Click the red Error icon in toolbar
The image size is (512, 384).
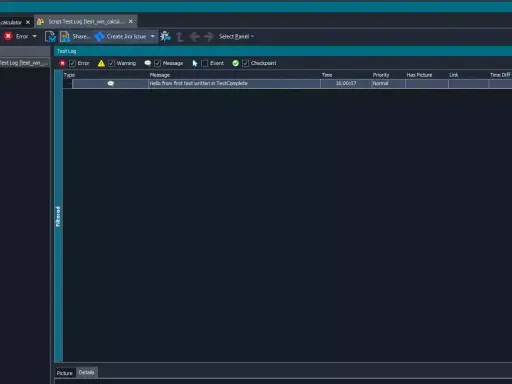8,36
